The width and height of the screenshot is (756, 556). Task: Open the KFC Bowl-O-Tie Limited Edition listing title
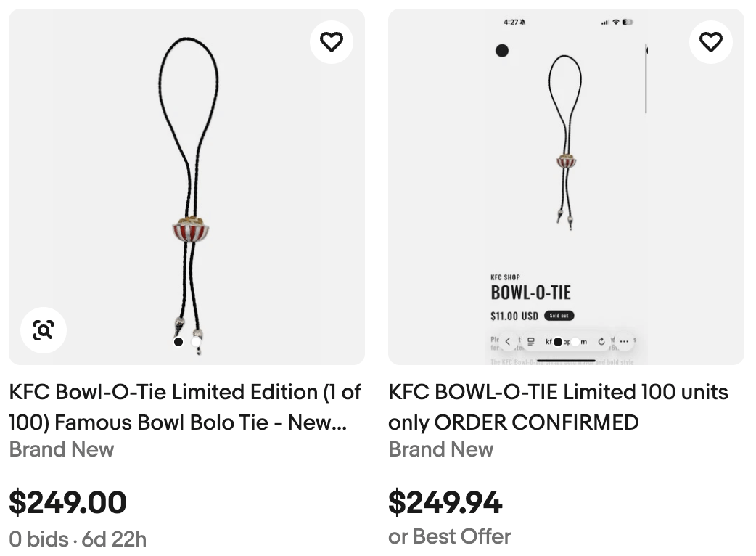[184, 406]
